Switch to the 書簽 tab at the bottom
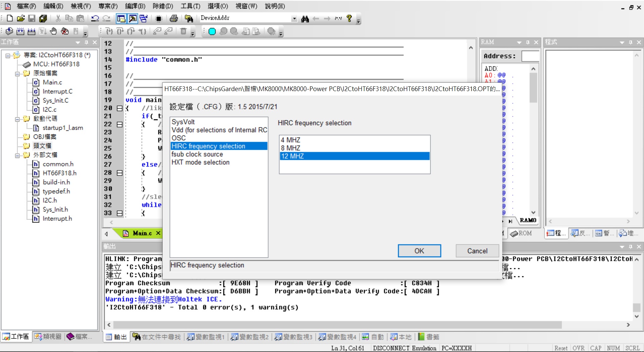 [429, 337]
